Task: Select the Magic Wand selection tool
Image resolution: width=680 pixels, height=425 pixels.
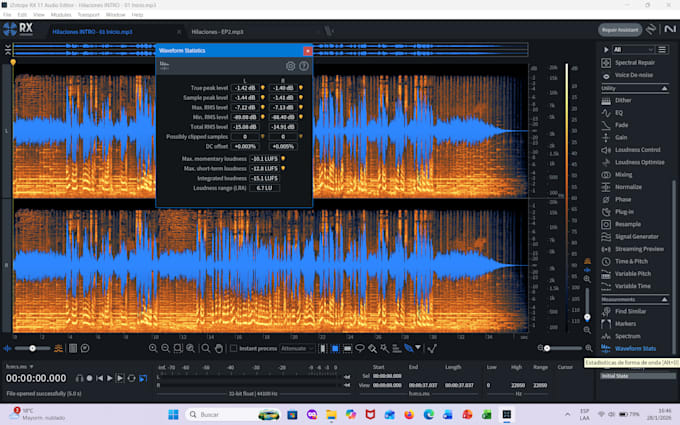Action: click(384, 348)
